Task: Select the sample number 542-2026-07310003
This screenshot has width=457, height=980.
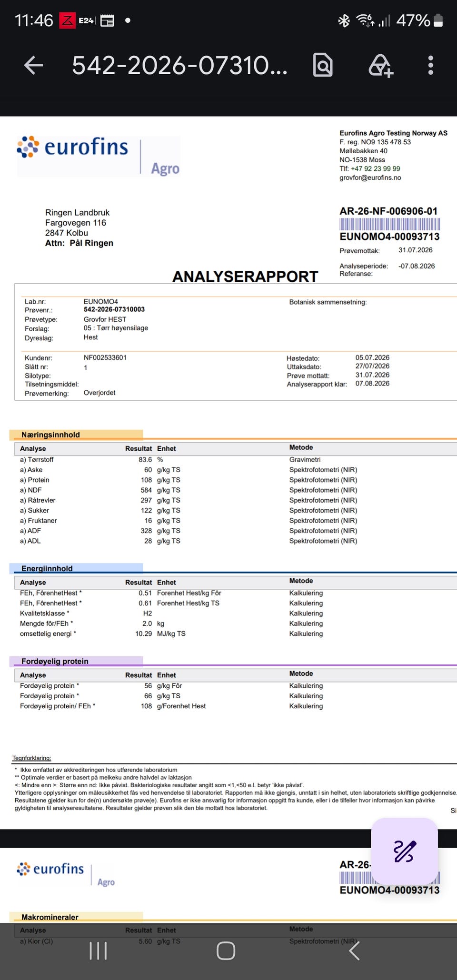Action: (x=114, y=309)
